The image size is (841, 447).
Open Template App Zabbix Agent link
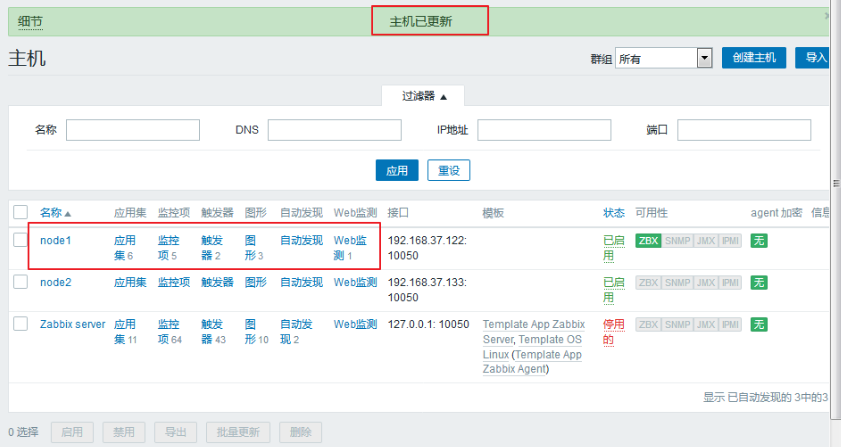click(531, 362)
